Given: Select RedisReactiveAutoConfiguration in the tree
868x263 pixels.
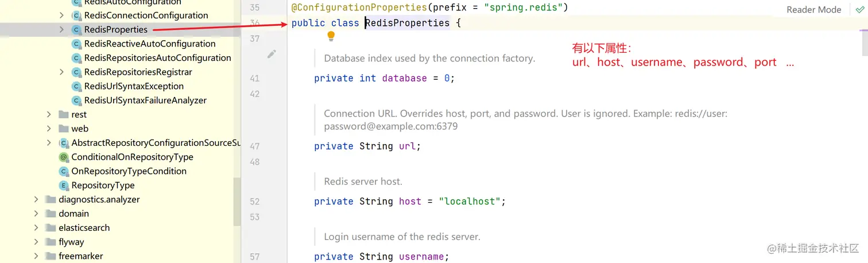Looking at the screenshot, I should click(150, 44).
